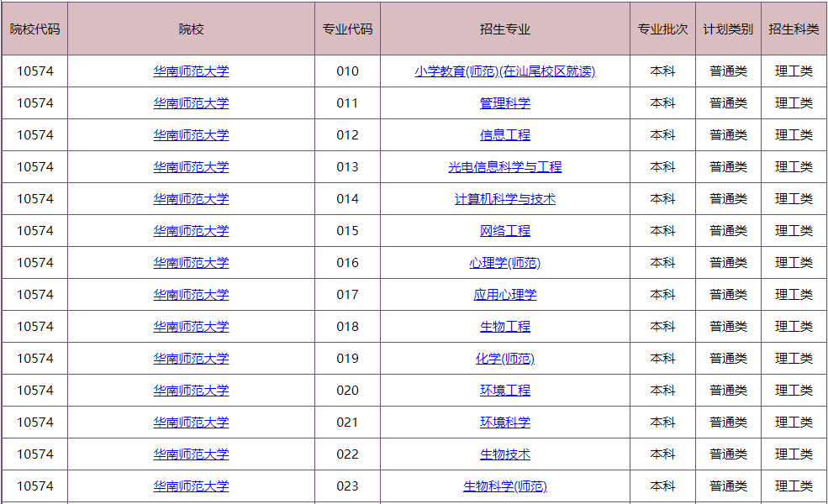
Task: Select major code cell 019
Action: 347,359
